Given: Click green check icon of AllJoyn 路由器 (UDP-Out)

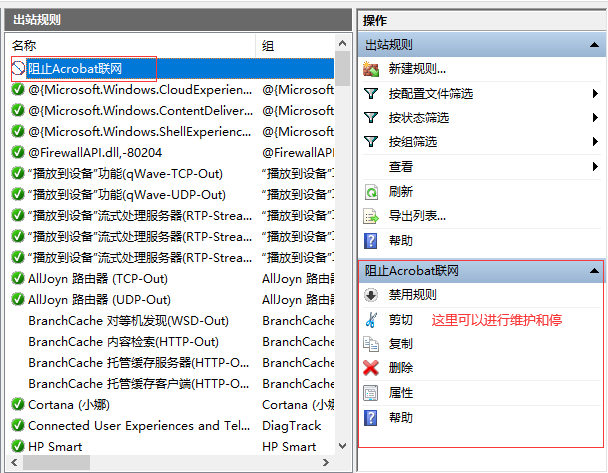Looking at the screenshot, I should tap(18, 299).
